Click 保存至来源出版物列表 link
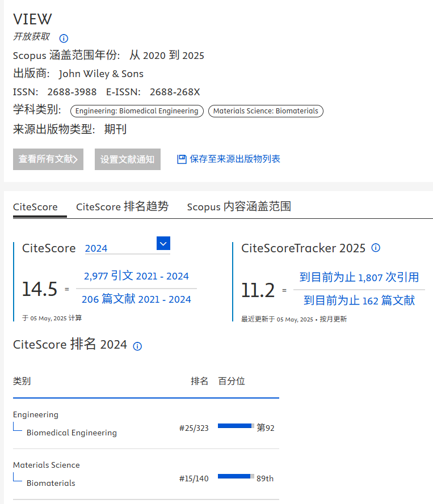 [235, 159]
